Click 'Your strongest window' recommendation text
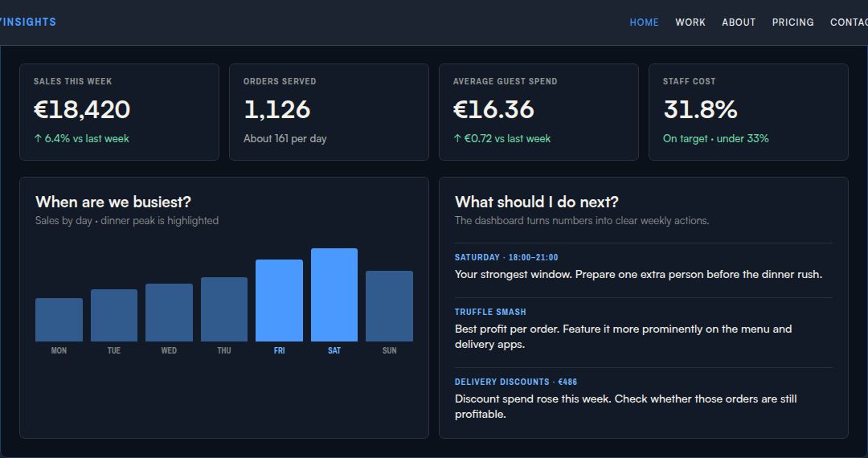 [638, 274]
